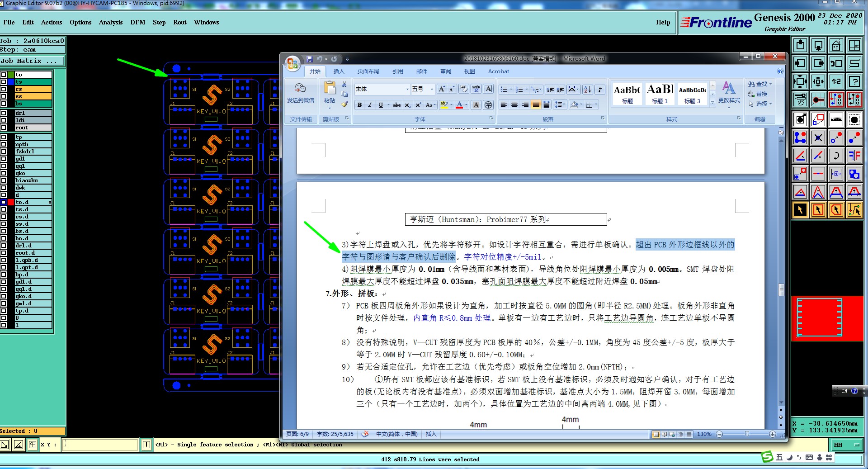This screenshot has width=868, height=469.
Task: Toggle the checkbox for layer biaozhu
Action: tap(4, 180)
